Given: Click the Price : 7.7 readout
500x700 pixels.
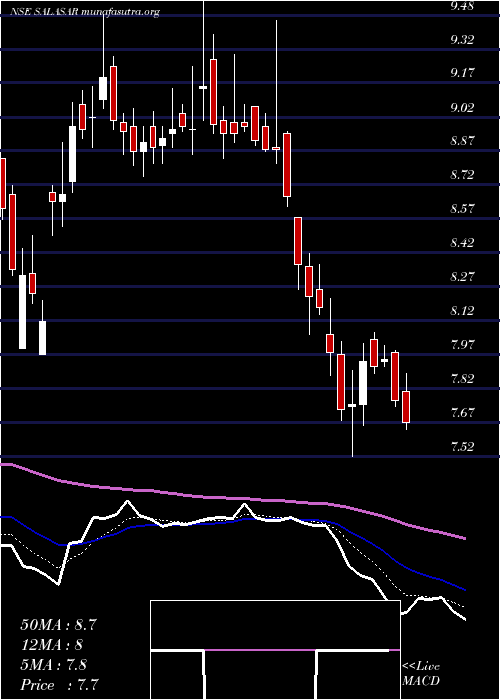Looking at the screenshot, I should pyautogui.click(x=60, y=685).
